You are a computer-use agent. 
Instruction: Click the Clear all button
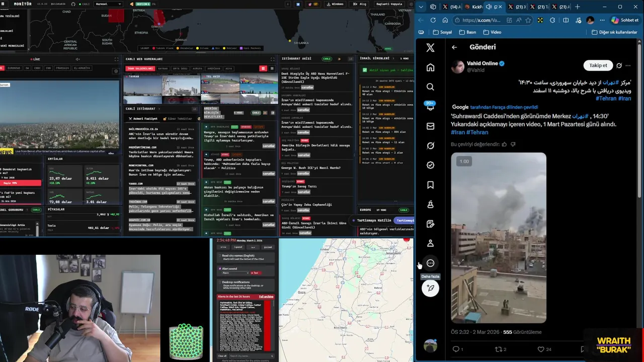click(222, 356)
